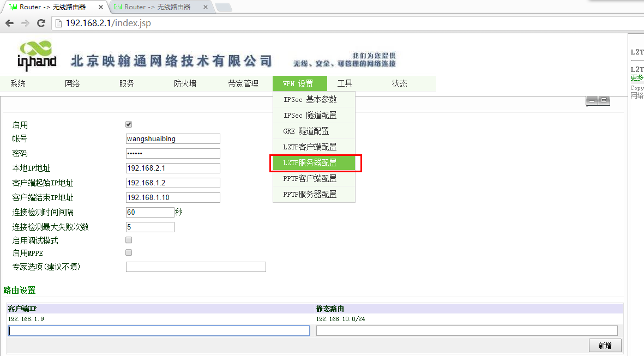
Task: Tick the 启用MPPE checkbox
Action: [129, 252]
